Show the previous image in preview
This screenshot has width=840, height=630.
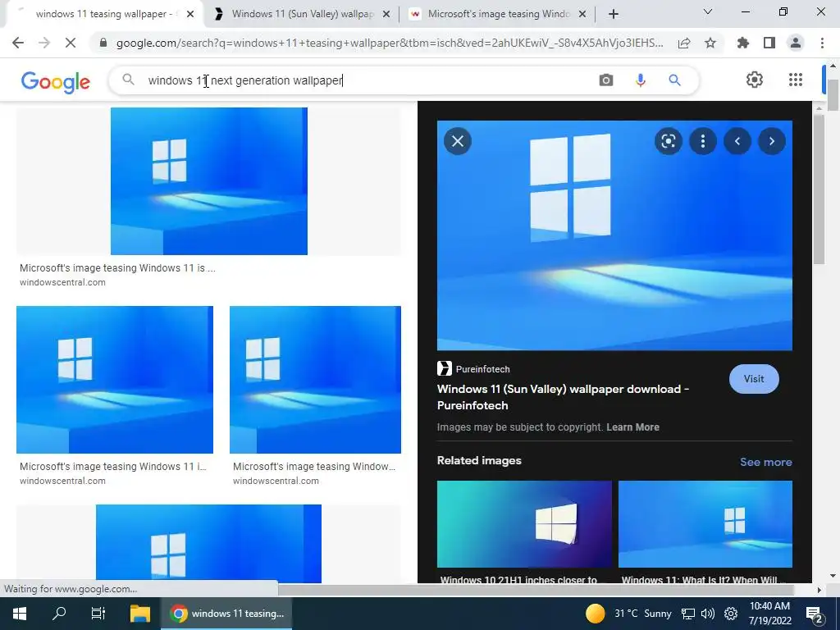737,141
